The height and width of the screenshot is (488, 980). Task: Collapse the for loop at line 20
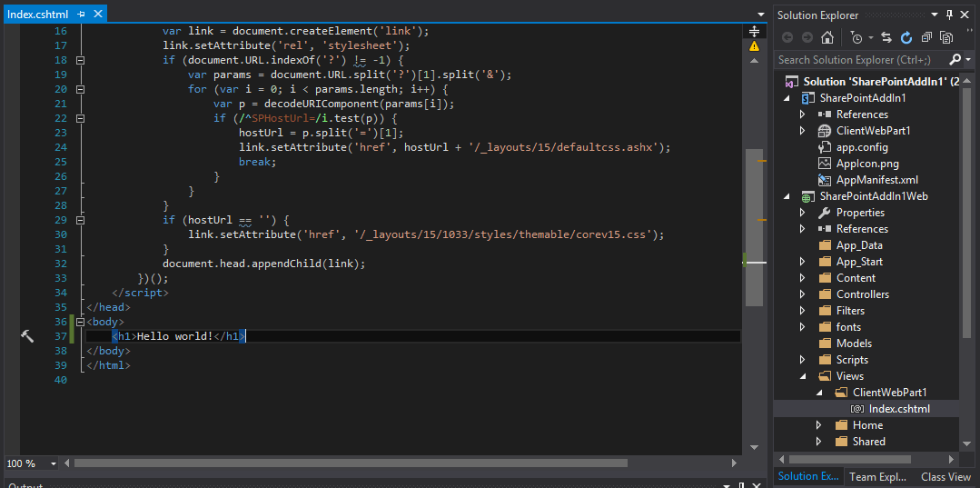(x=79, y=89)
